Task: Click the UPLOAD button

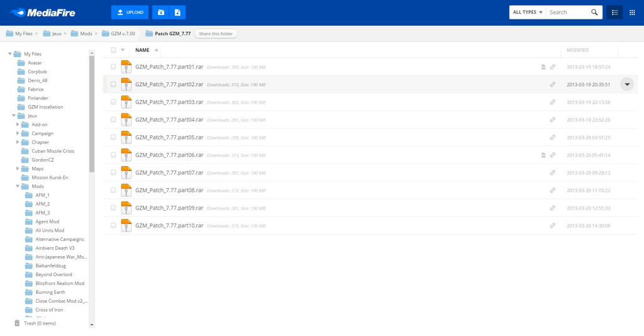Action: (130, 13)
